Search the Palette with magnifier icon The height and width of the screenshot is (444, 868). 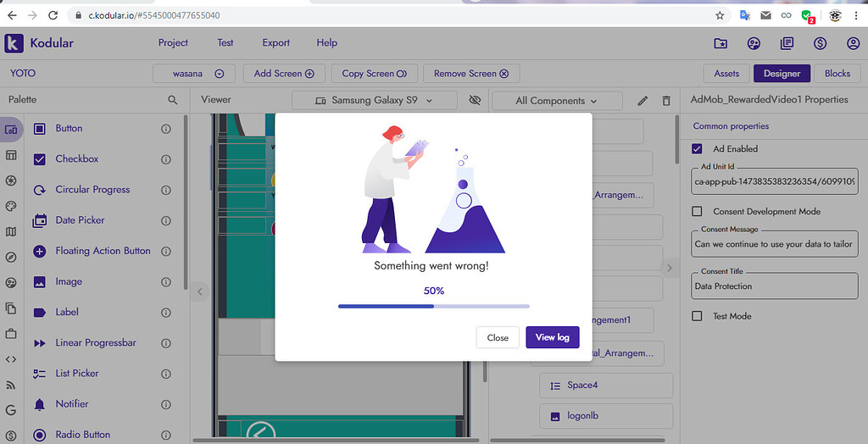173,100
